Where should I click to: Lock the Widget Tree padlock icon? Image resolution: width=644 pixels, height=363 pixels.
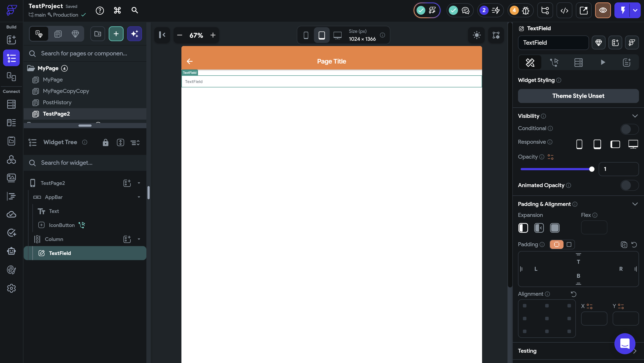(x=105, y=142)
